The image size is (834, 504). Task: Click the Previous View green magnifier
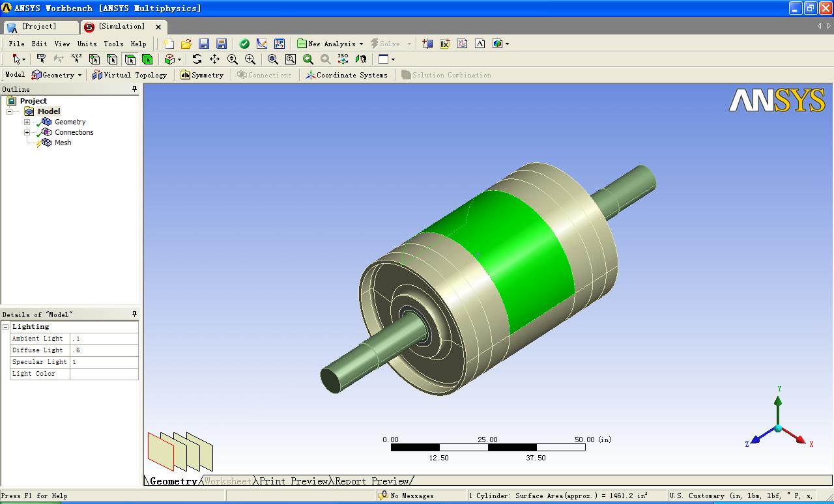click(x=308, y=59)
